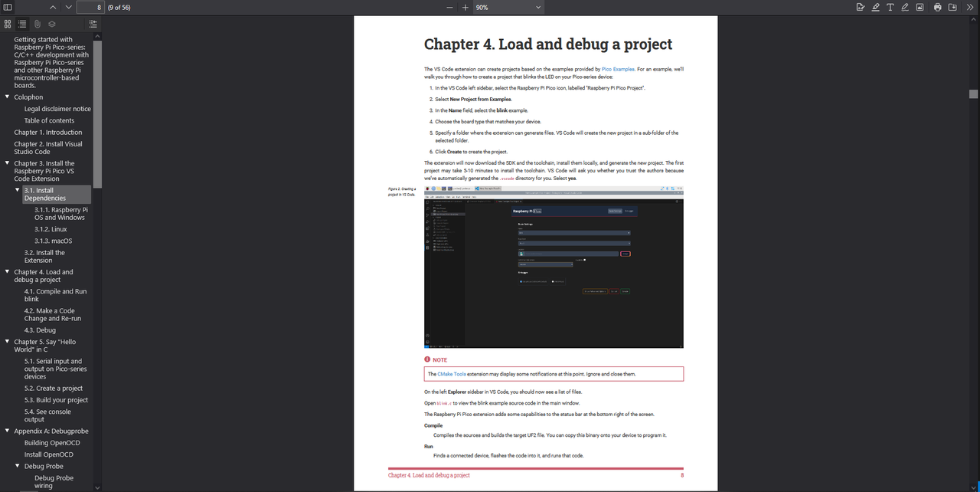Open the 90% zoom level dropdown
The image size is (980, 492).
tap(508, 7)
